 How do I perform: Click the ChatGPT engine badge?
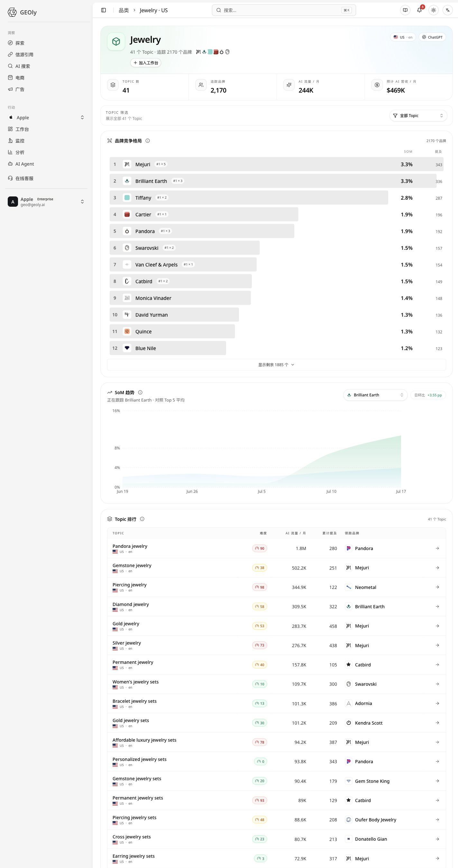pos(432,37)
